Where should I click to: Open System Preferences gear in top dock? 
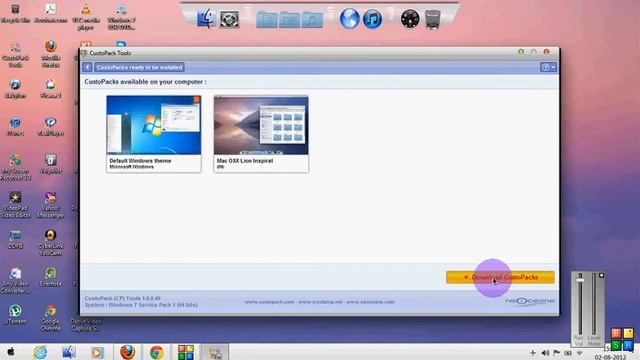[229, 19]
